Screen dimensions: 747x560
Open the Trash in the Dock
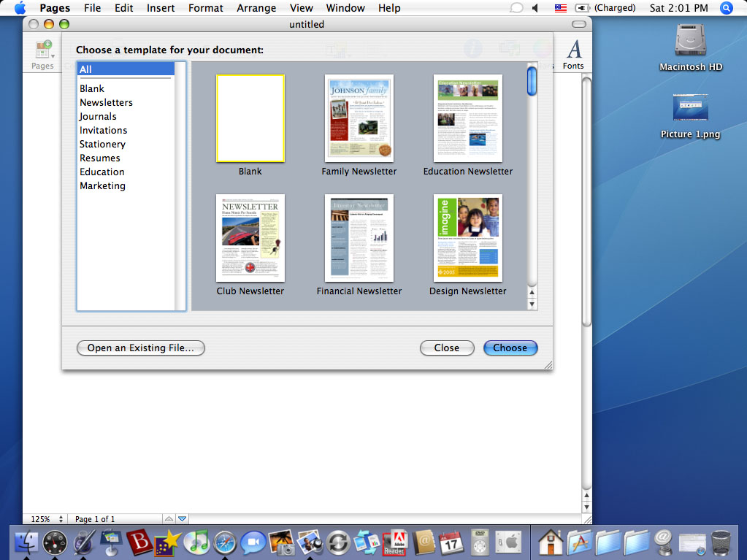coord(721,543)
